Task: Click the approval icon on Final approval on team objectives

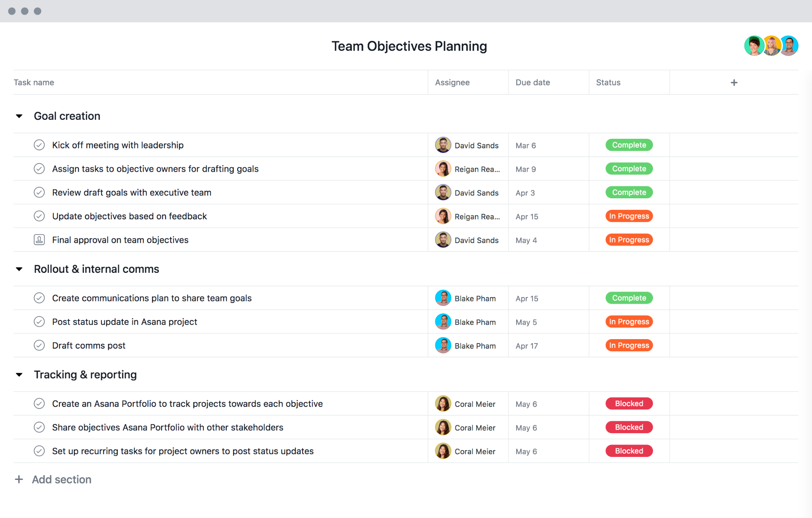Action: (x=38, y=240)
